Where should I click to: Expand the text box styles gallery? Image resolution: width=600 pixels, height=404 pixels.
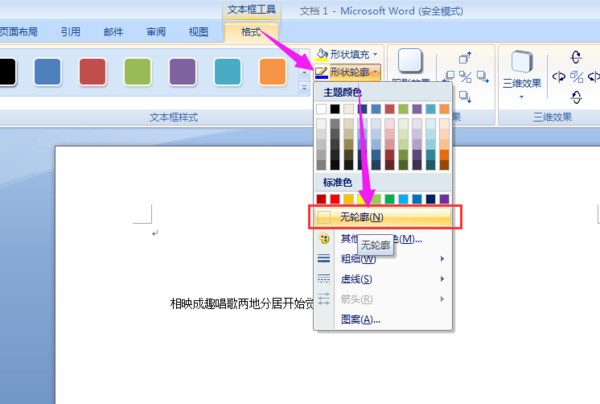click(x=304, y=89)
